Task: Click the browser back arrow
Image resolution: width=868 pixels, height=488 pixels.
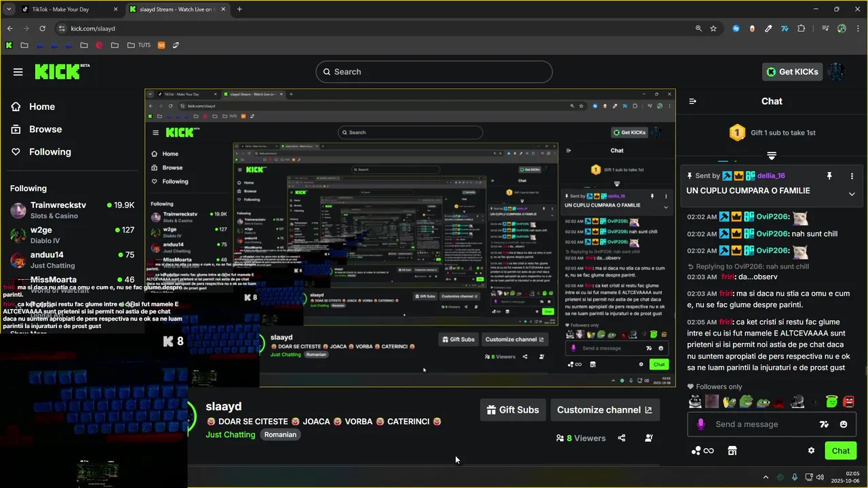Action: tap(9, 28)
